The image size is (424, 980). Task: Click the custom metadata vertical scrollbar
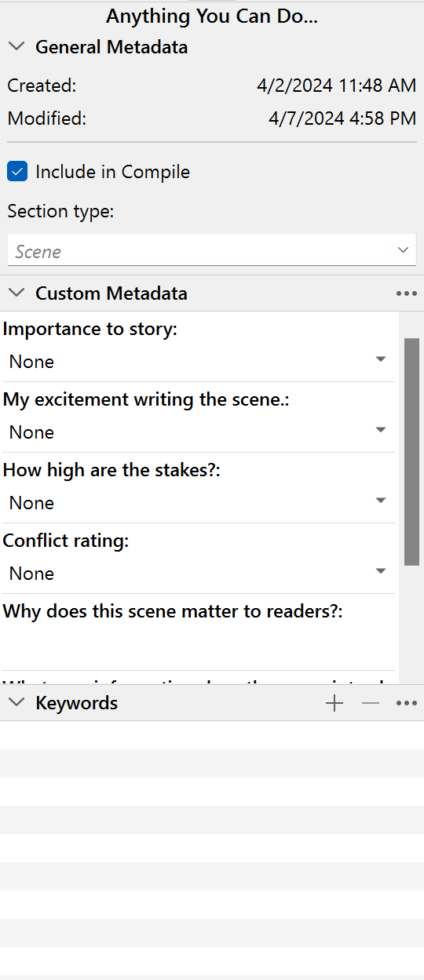pyautogui.click(x=411, y=452)
